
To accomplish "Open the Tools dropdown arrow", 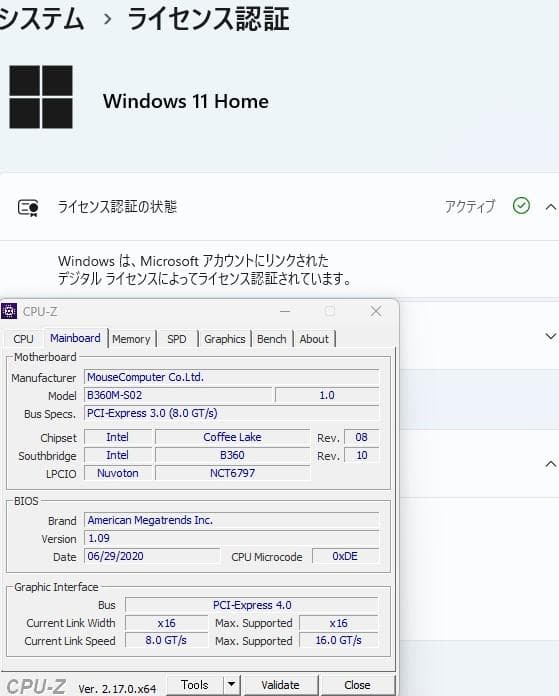I will click(x=231, y=685).
